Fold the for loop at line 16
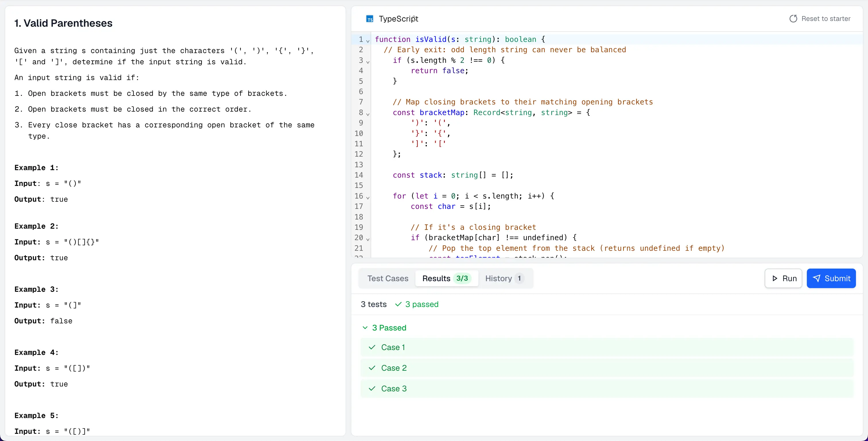Screen dimensions: 868x441 [368, 198]
